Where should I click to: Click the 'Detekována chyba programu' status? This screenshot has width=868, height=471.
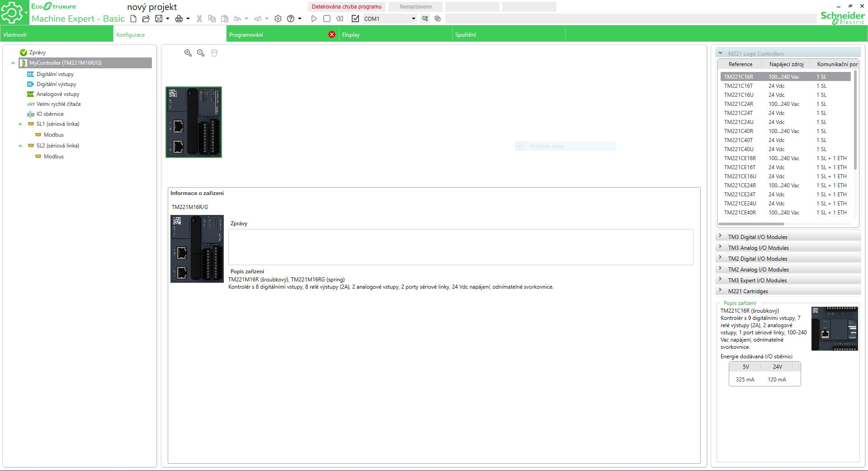click(347, 7)
